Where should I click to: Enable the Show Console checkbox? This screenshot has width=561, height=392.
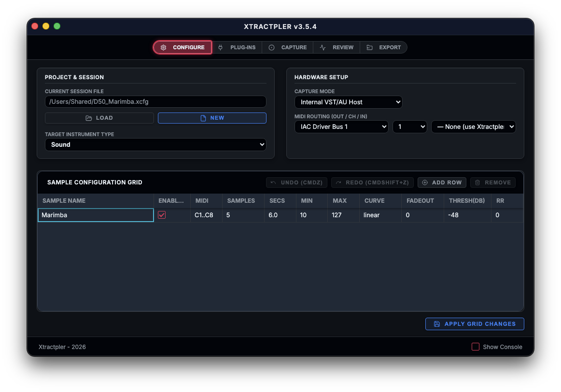476,347
